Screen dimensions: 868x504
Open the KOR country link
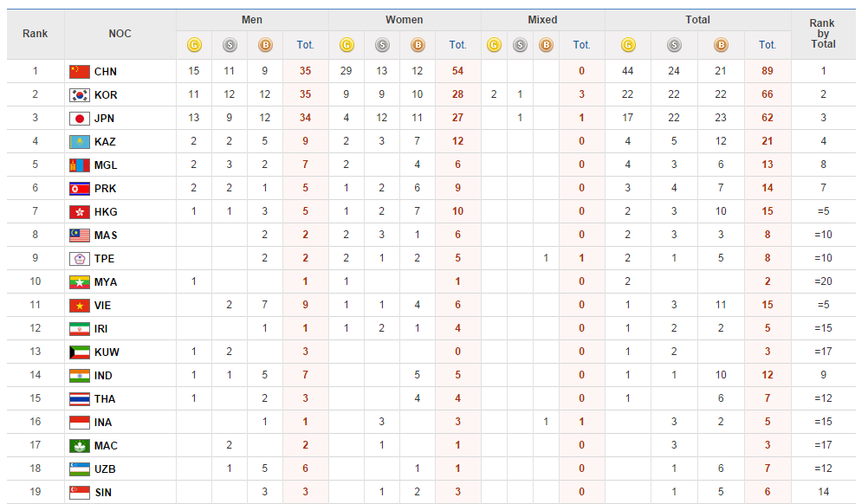106,95
